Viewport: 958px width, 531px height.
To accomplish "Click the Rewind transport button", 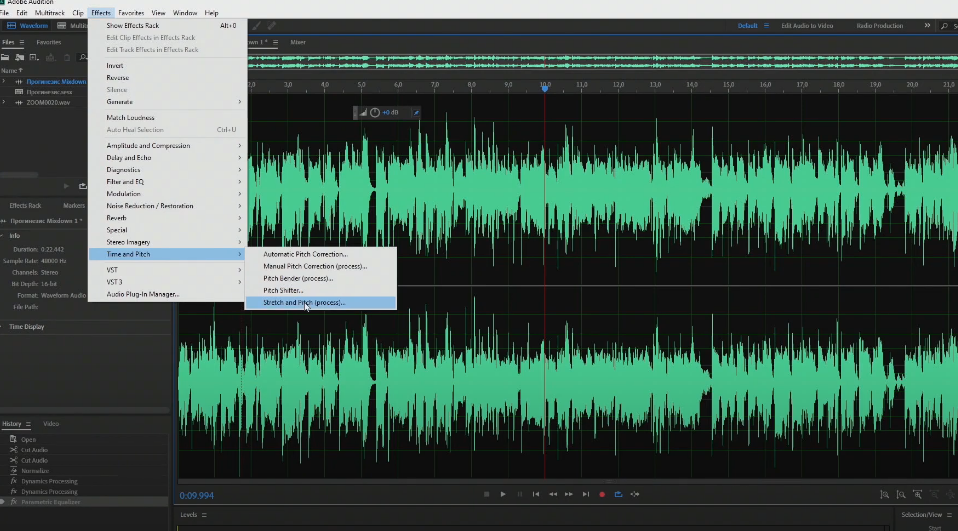I will (552, 494).
